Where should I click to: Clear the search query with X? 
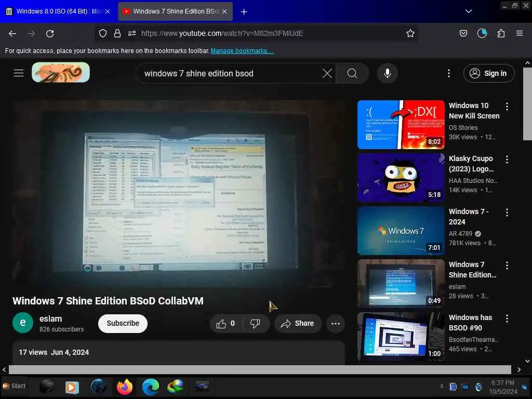327,73
